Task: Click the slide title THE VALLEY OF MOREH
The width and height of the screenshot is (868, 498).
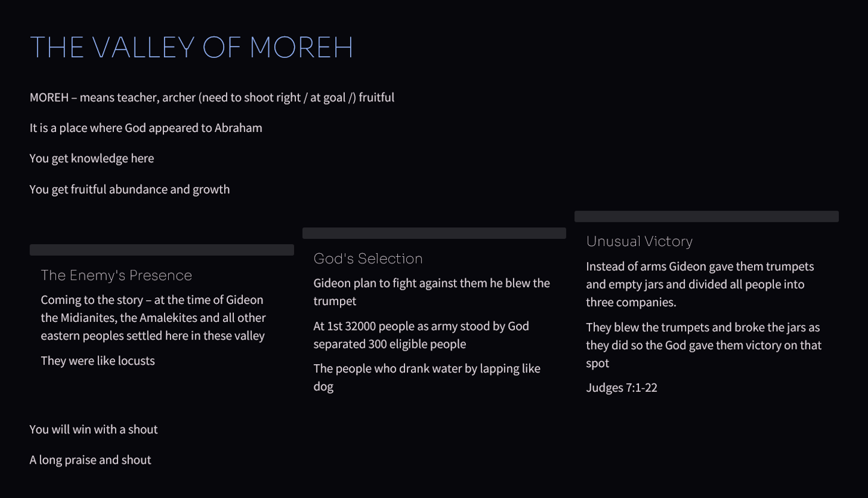Action: [191, 47]
